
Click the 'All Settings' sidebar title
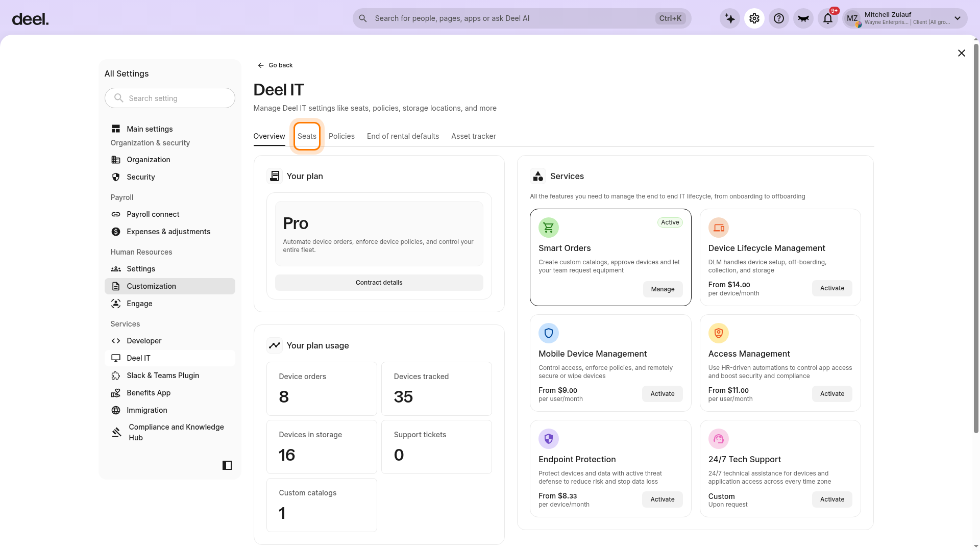click(127, 73)
